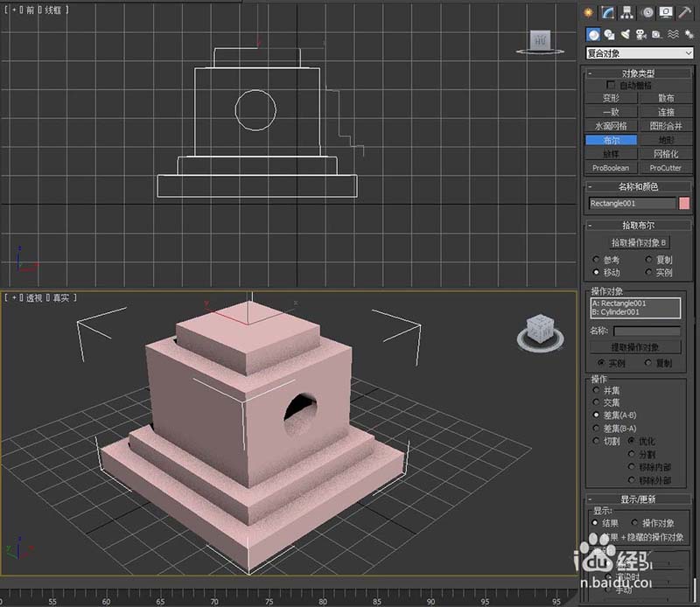Screen dimensions: 700x607
Task: Click the 拾取操作对象 B button
Action: pyautogui.click(x=639, y=242)
